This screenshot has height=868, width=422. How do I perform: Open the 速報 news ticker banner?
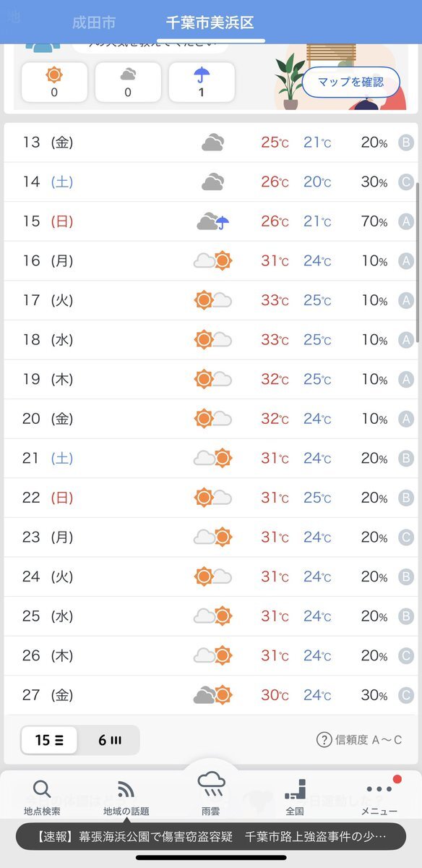pos(211,836)
